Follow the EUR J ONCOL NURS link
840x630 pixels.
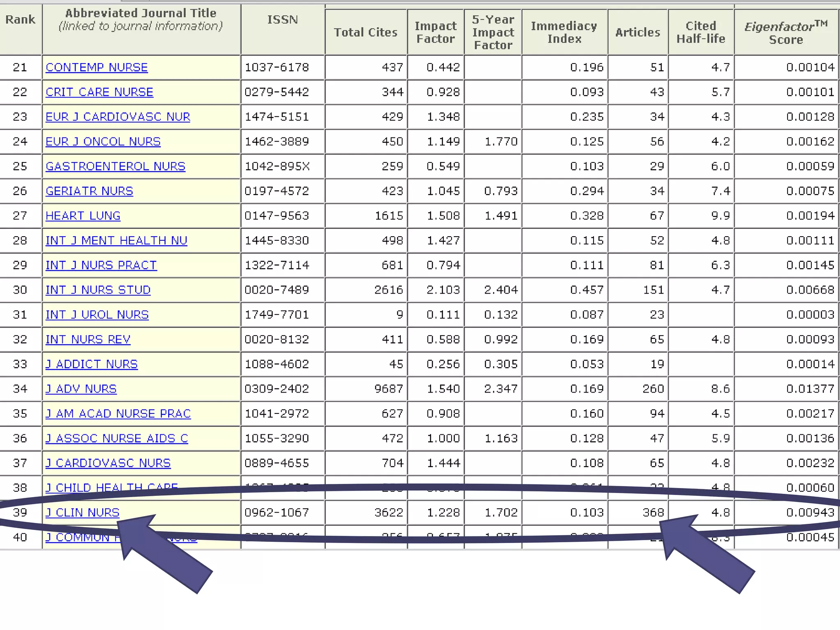click(103, 142)
